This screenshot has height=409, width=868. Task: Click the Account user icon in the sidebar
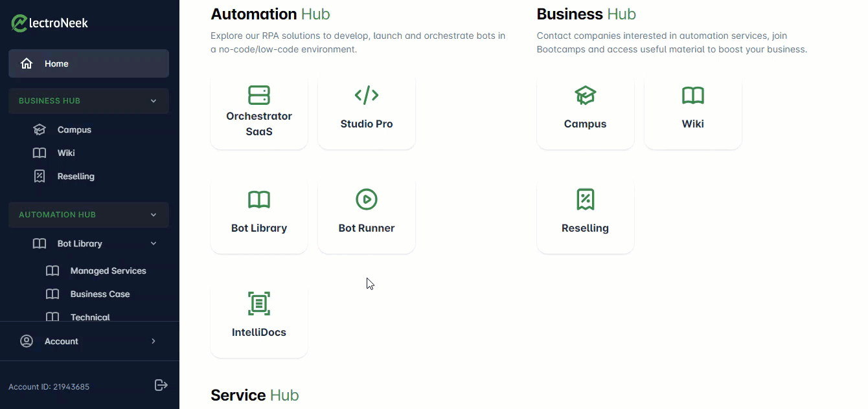[27, 341]
